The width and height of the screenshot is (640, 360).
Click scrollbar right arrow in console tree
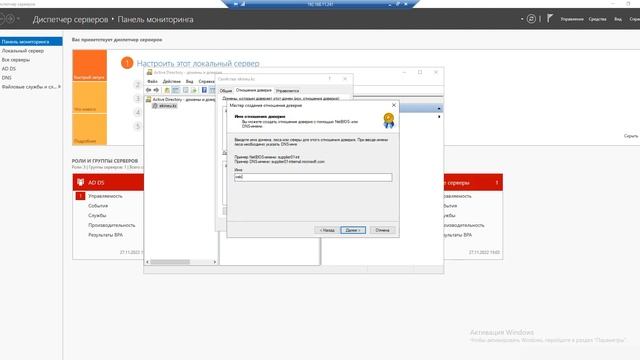(x=215, y=262)
